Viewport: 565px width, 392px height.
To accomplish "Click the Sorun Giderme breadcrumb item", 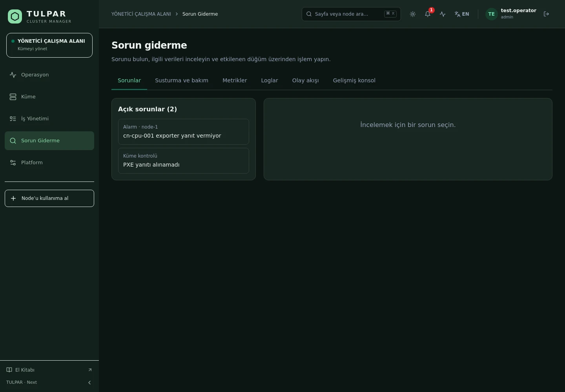I will [200, 14].
